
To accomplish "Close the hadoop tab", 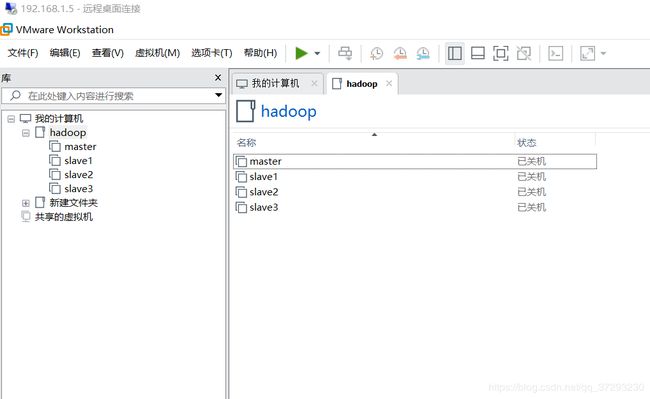I will (389, 83).
